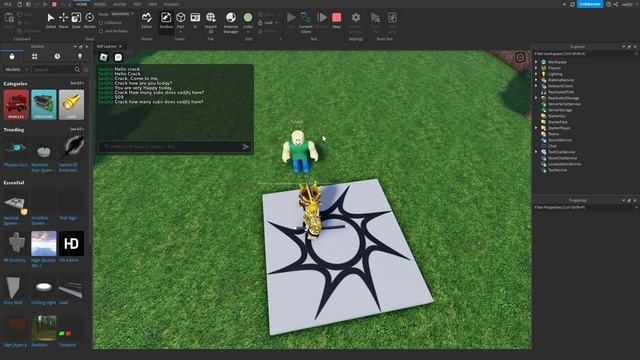Image resolution: width=640 pixels, height=360 pixels.
Task: Open the Material Manager
Action: click(x=231, y=22)
